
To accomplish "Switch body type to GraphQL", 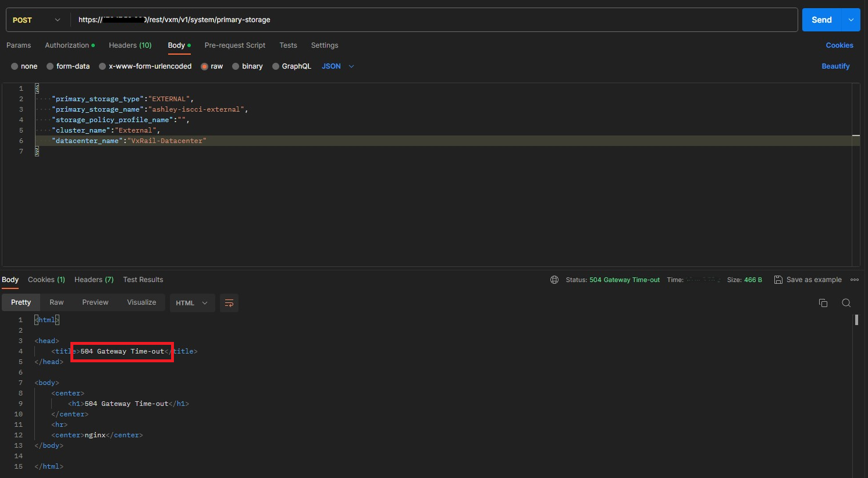I will pyautogui.click(x=291, y=66).
